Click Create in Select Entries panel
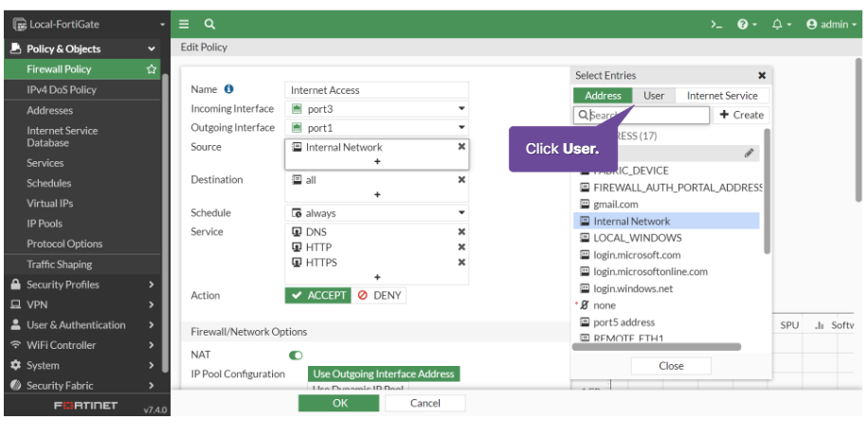This screenshot has height=438, width=868. tap(742, 115)
